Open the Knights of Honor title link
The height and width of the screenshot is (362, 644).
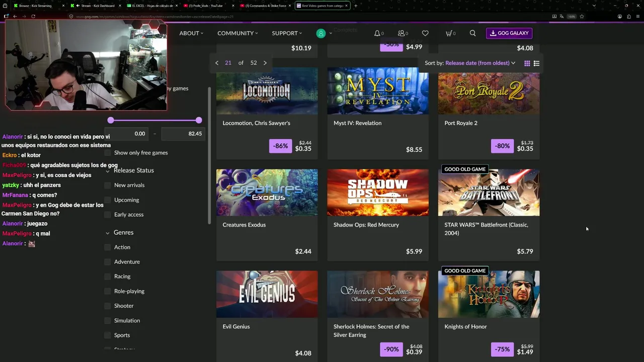coord(465,327)
